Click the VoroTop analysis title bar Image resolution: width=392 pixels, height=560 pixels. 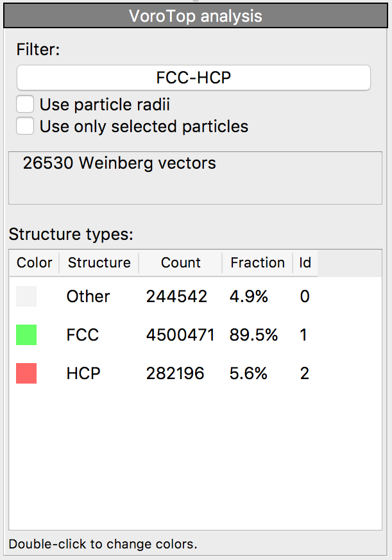[196, 16]
